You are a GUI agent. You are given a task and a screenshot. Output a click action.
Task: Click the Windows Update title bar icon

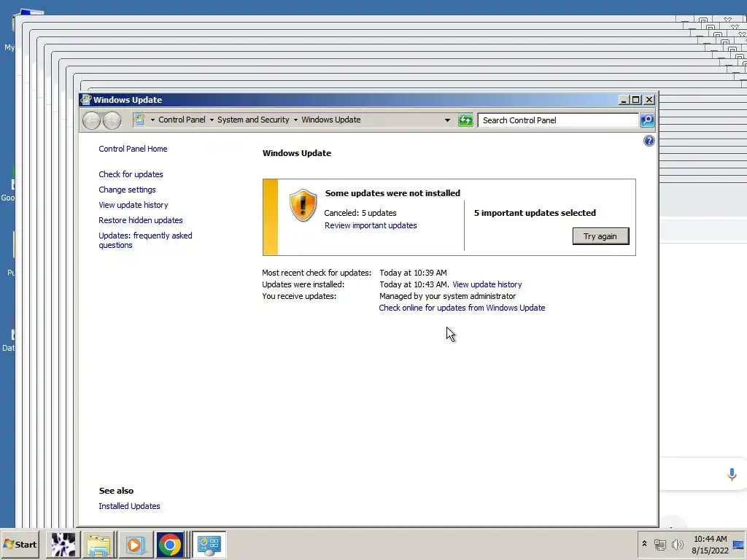[x=86, y=99]
